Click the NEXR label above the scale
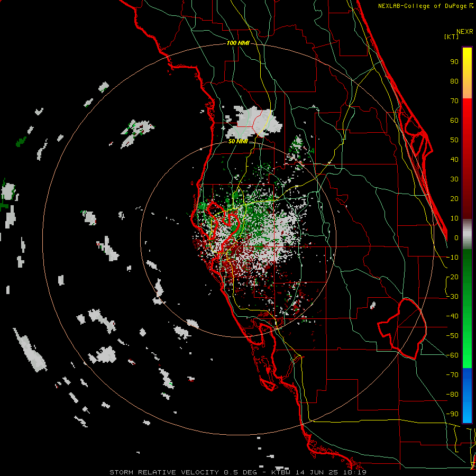Image resolution: width=476 pixels, height=476 pixels. click(465, 32)
